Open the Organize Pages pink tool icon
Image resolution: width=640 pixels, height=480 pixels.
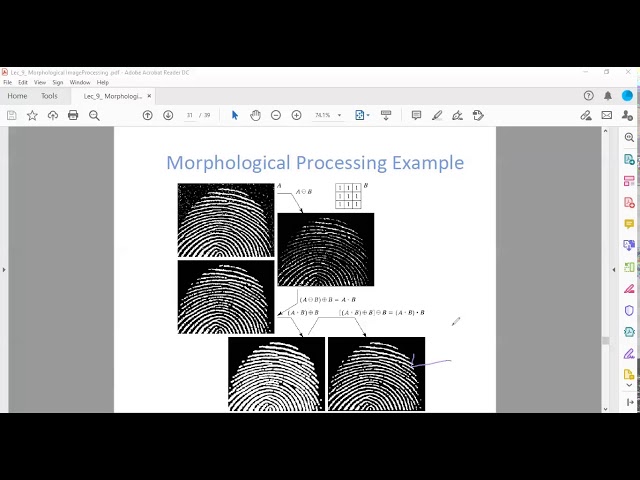pos(629,181)
